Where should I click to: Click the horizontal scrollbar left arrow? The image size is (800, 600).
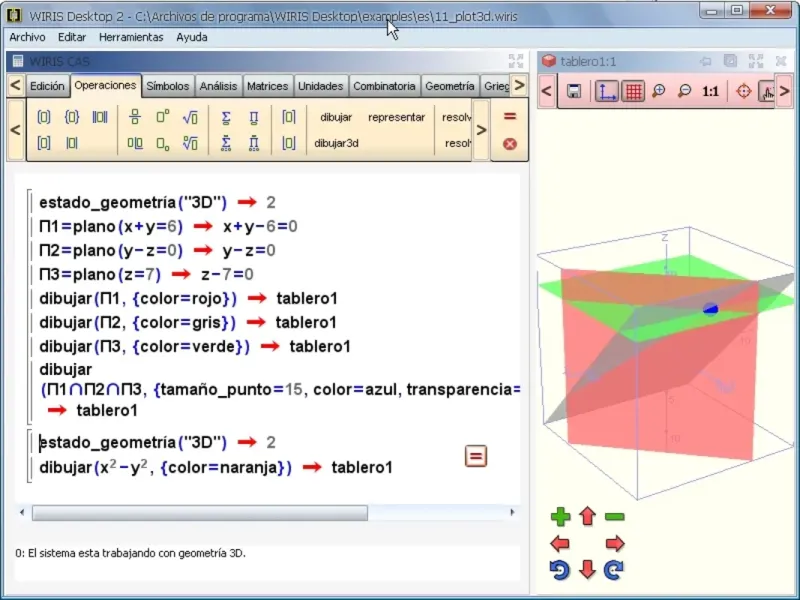pyautogui.click(x=22, y=512)
